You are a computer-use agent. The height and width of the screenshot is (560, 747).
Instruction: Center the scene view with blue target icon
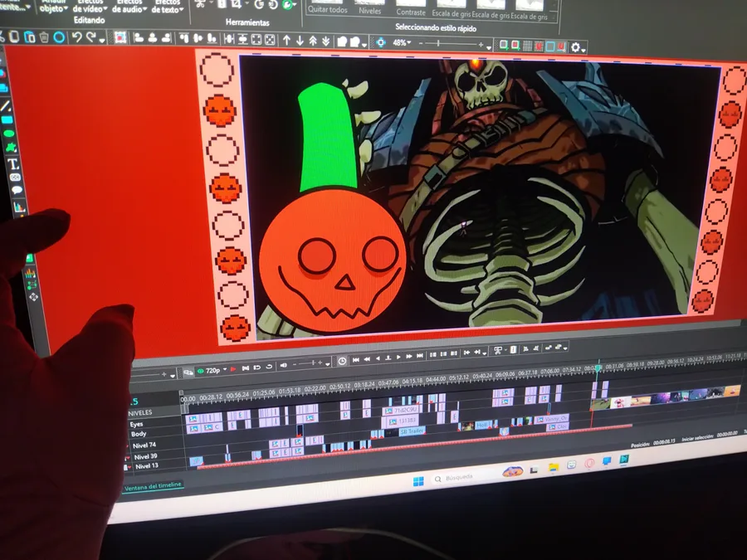(x=381, y=42)
